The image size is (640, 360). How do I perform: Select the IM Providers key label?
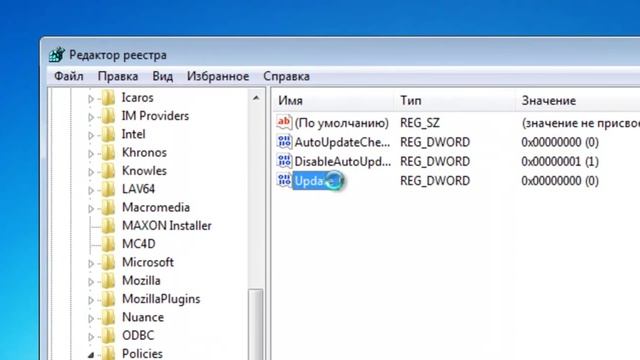point(155,116)
